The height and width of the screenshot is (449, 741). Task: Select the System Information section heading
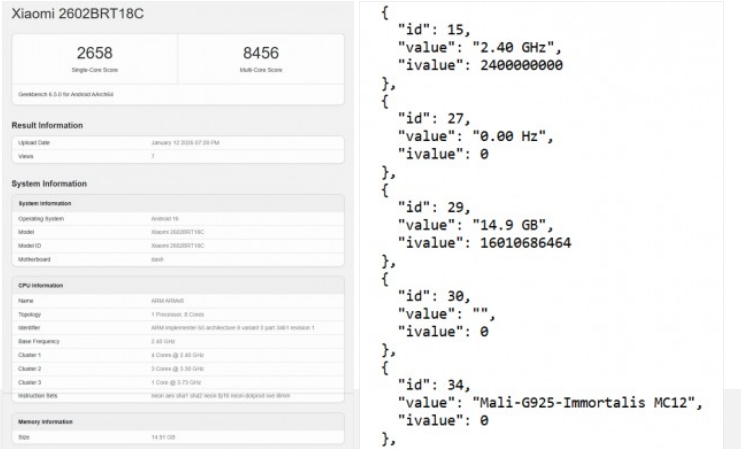pyautogui.click(x=49, y=184)
